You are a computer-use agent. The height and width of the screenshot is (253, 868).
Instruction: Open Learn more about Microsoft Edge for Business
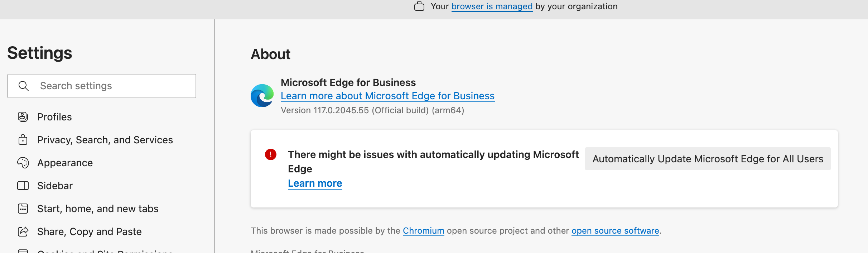click(387, 96)
